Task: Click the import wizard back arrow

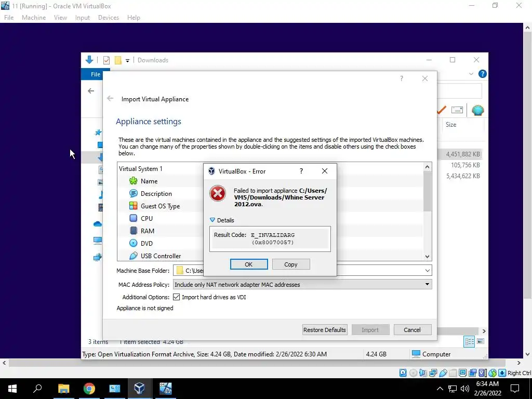Action: click(x=110, y=98)
